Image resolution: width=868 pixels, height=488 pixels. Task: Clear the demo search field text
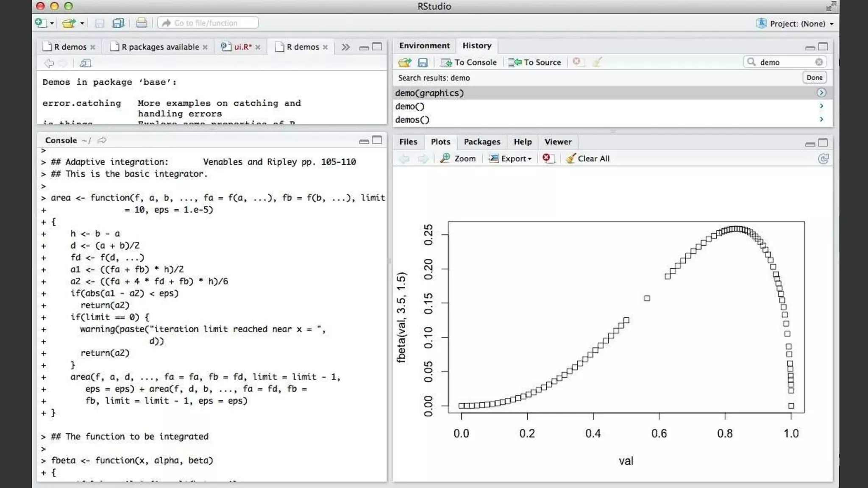point(819,62)
